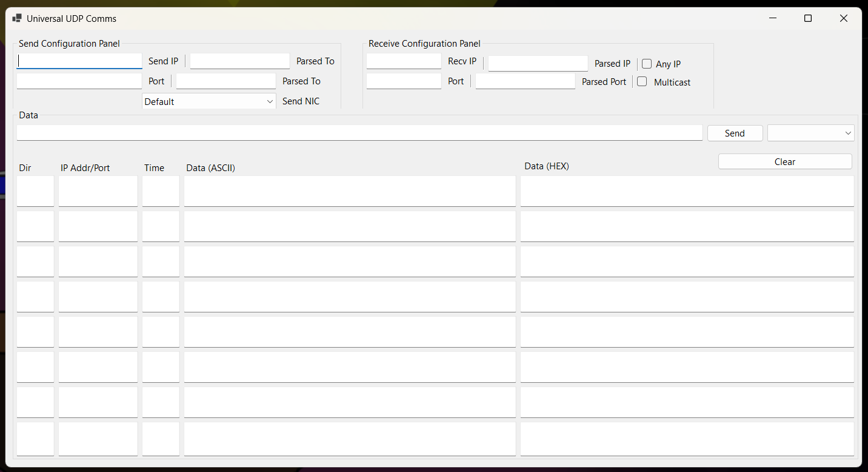
Task: Focus the Send IP input field
Action: tap(79, 61)
